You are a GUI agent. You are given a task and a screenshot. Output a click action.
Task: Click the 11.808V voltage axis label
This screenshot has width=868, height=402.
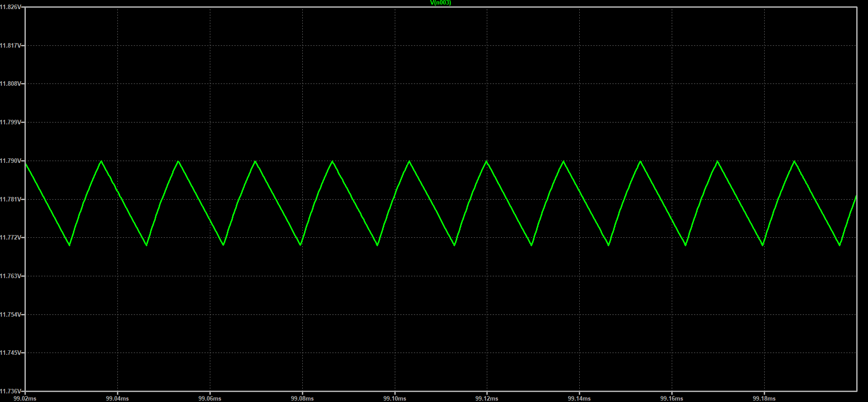10,84
